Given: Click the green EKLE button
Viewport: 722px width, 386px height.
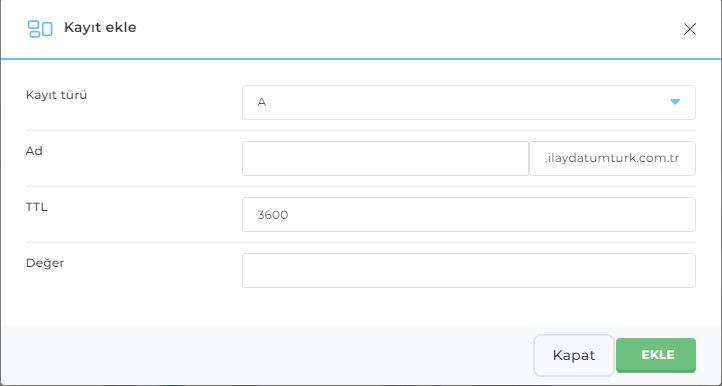Looking at the screenshot, I should tap(656, 355).
